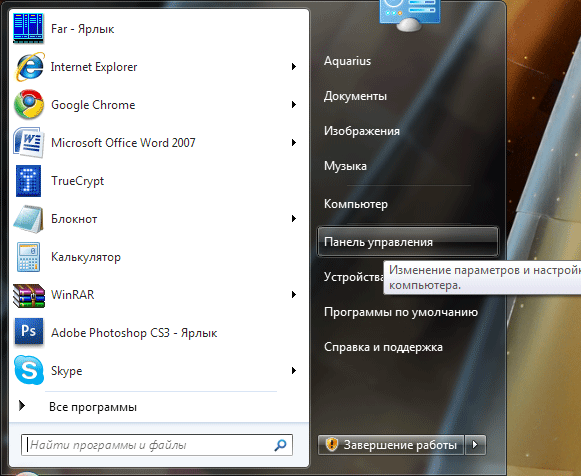Open Устройства entry
This screenshot has height=476, width=581.
point(353,277)
